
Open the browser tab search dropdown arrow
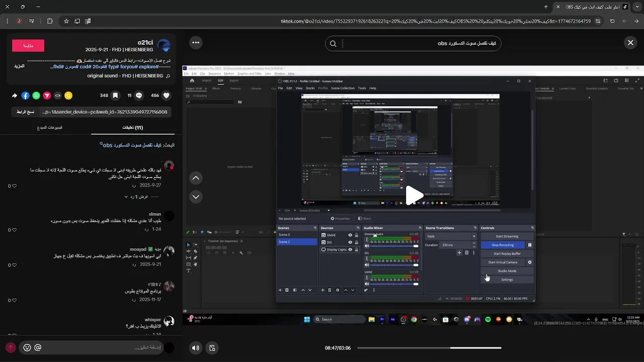tap(636, 7)
